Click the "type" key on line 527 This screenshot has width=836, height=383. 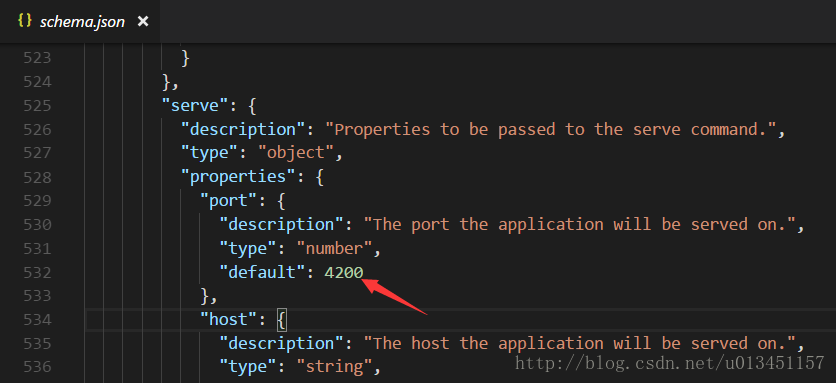[210, 153]
